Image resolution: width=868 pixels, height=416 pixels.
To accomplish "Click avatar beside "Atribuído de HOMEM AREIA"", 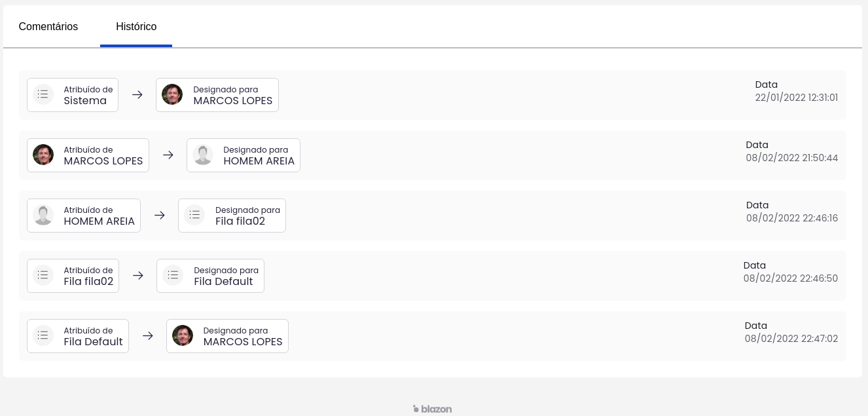I will (43, 215).
